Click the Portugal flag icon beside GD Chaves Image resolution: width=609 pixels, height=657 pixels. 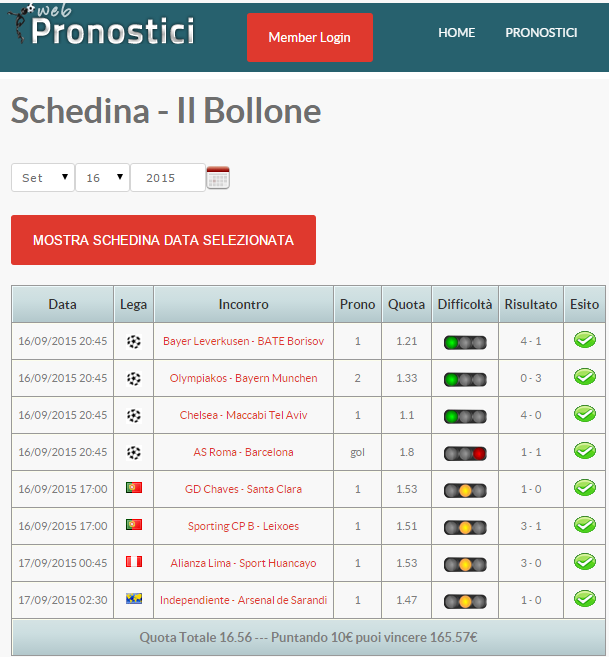point(134,488)
